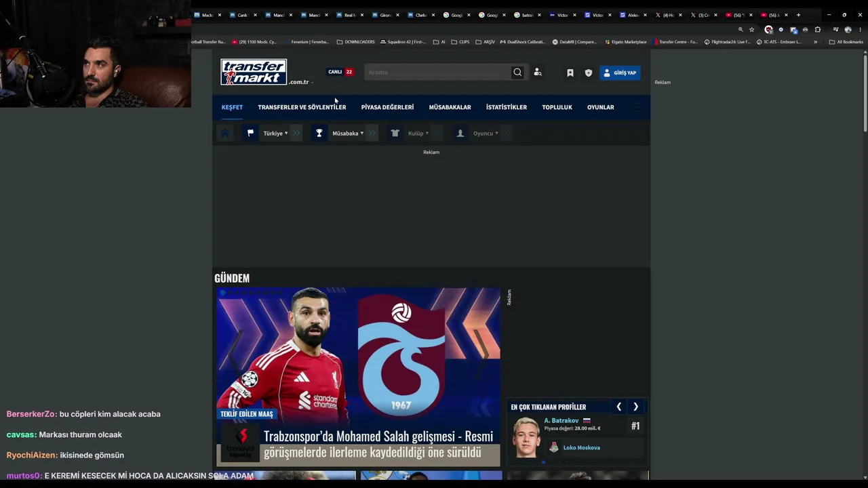The width and height of the screenshot is (868, 488).
Task: Switch to the batrakov Google search tab
Action: (x=526, y=15)
